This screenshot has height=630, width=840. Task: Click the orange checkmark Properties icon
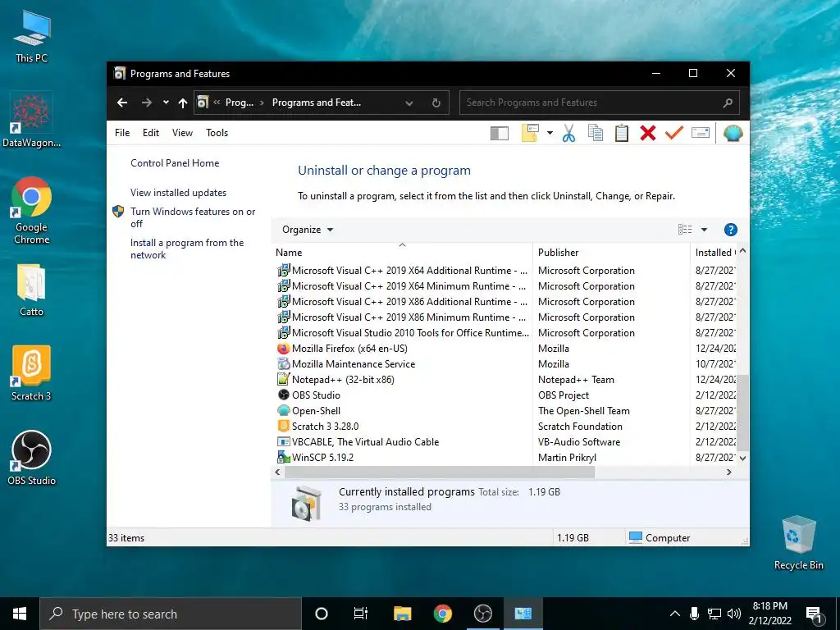tap(674, 132)
